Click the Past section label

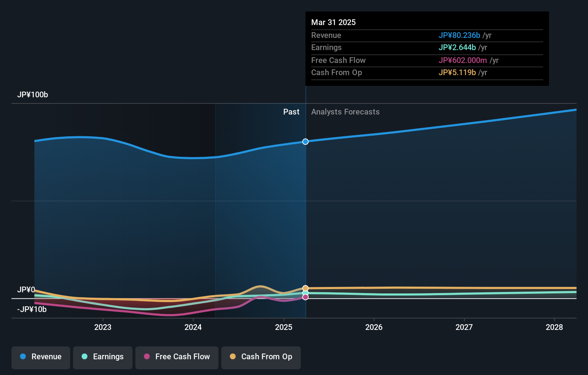coord(291,112)
